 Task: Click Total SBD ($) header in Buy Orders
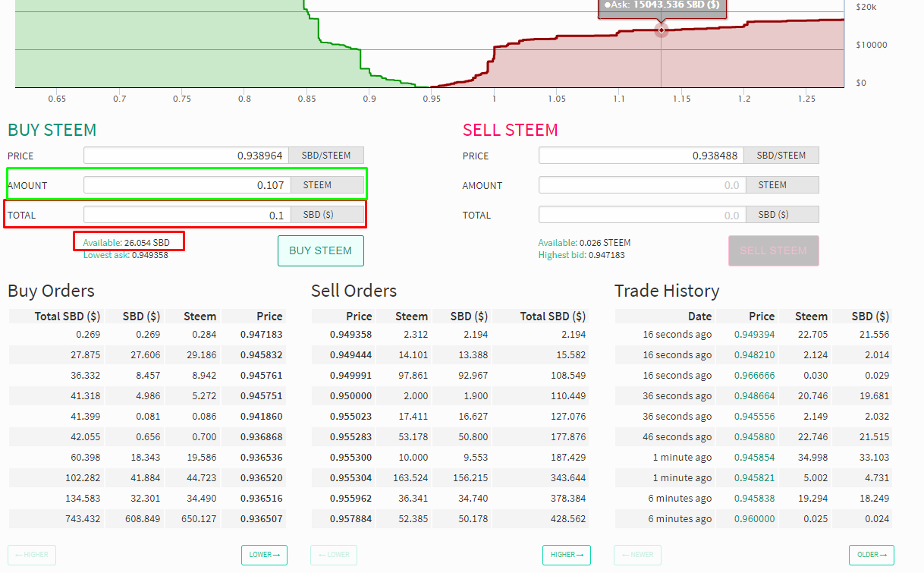(x=68, y=316)
